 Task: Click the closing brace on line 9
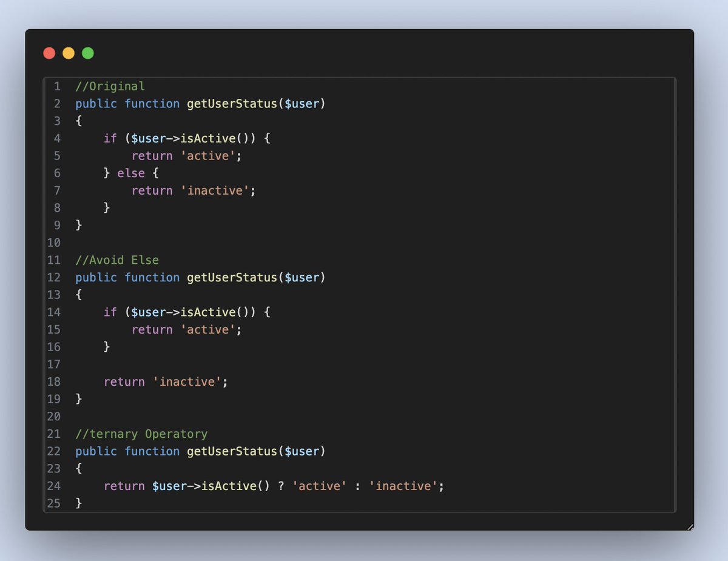[x=79, y=226]
